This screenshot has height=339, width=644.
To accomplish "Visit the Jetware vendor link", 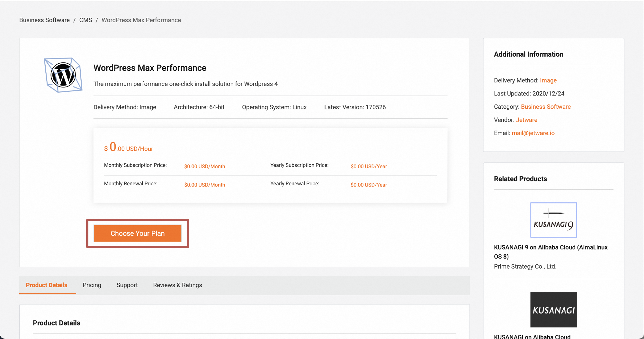I will (x=526, y=120).
